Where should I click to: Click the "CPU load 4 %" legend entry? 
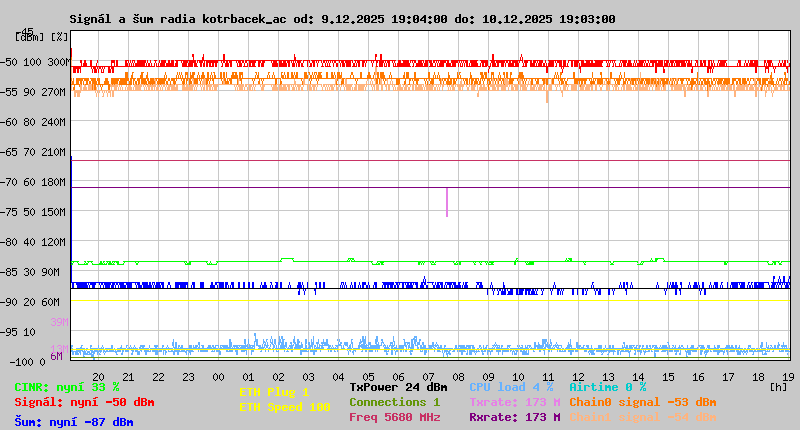point(511,388)
